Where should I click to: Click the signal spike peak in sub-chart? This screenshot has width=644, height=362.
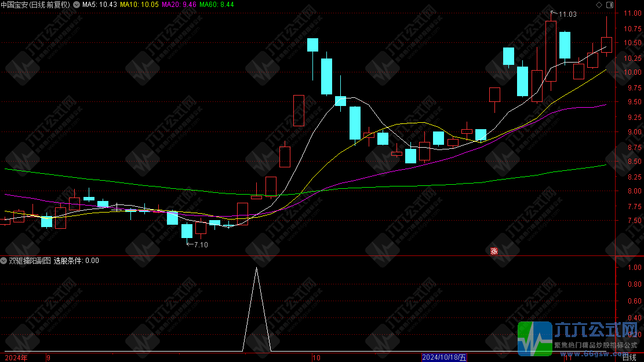point(257,268)
